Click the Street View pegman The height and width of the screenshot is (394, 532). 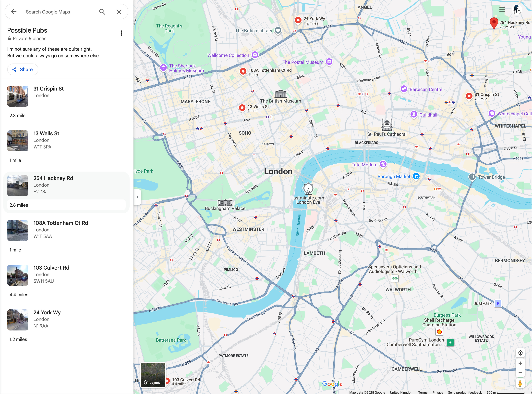[520, 383]
